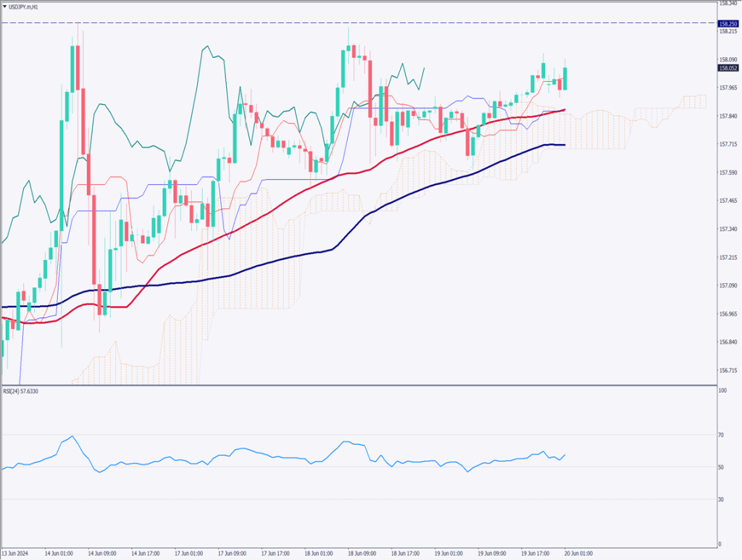This screenshot has width=742, height=560.
Task: Click the RSI 30 level label
Action: 721,499
